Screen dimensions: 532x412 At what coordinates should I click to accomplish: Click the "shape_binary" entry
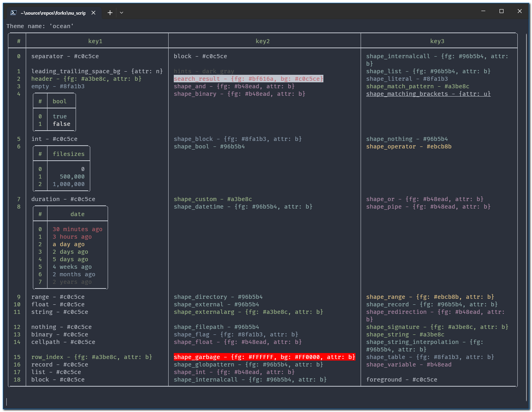point(239,94)
